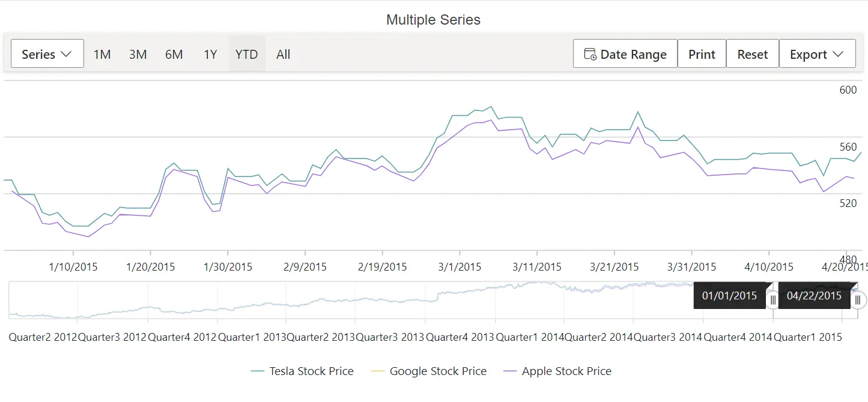Toggle Google Stock Price legend item
The height and width of the screenshot is (402, 868).
429,371
